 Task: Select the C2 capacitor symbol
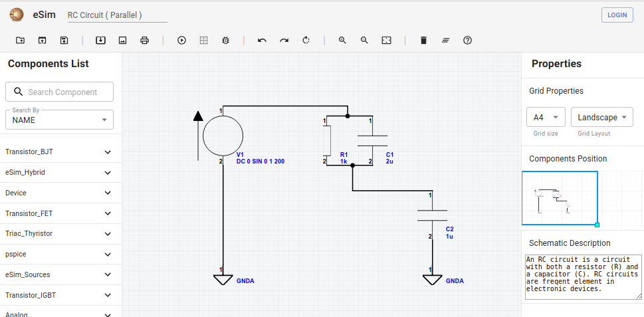(432, 215)
